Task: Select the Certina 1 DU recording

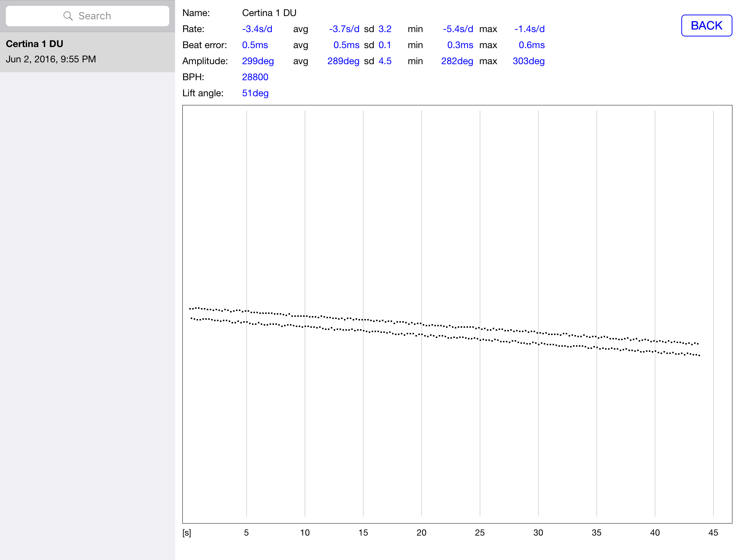Action: click(88, 52)
